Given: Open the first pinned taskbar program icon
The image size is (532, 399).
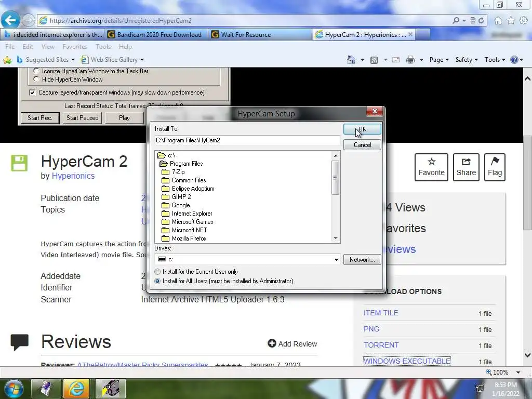Looking at the screenshot, I should [x=46, y=389].
